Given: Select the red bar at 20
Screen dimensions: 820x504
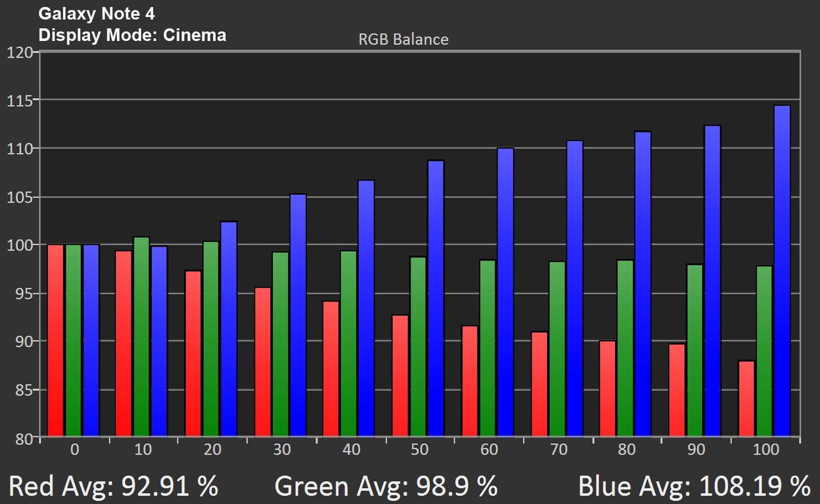Looking at the screenshot, I should click(193, 354).
